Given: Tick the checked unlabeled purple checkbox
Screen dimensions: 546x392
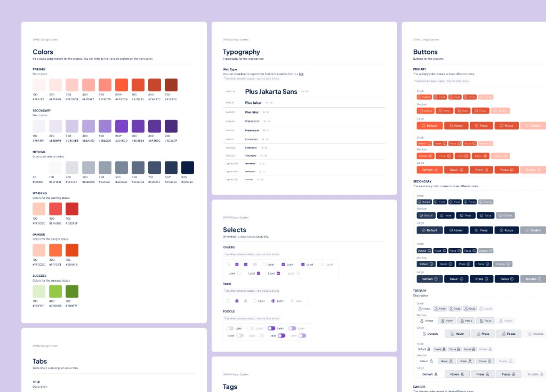Looking at the screenshot, I should pos(237,265).
